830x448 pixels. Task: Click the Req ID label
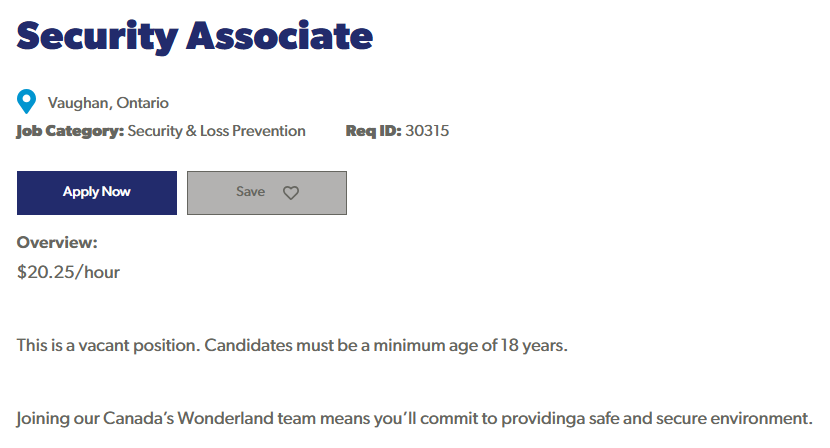[x=373, y=131]
